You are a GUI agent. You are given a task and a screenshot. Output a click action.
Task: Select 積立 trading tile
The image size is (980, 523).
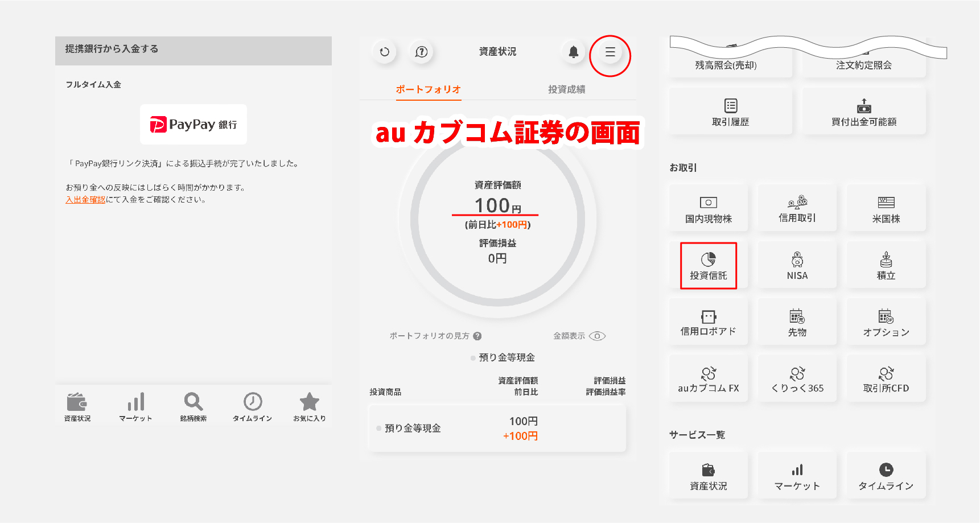[x=886, y=265]
